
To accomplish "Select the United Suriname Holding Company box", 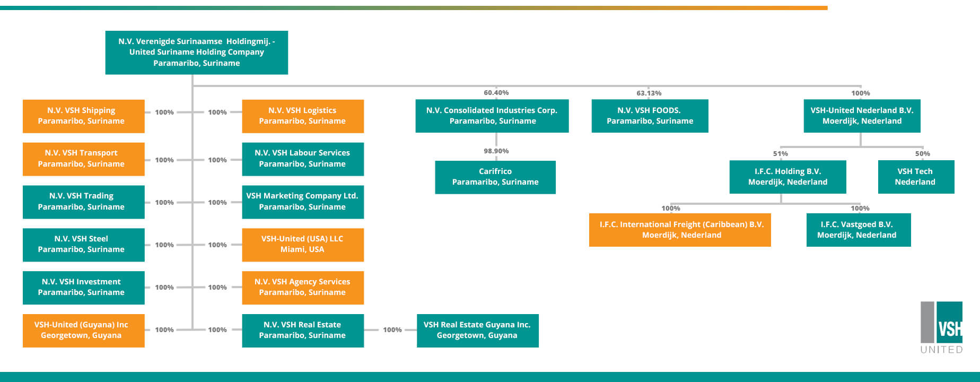I will (x=196, y=52).
